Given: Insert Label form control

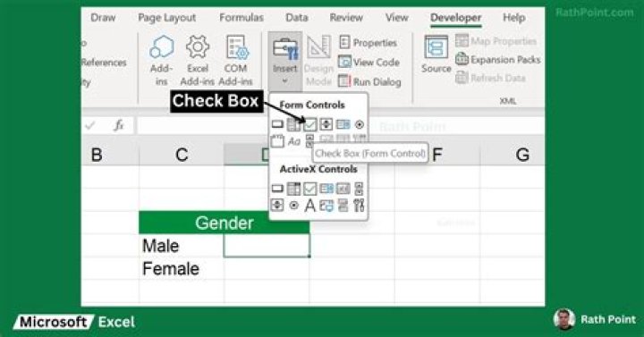Looking at the screenshot, I should pos(293,141).
